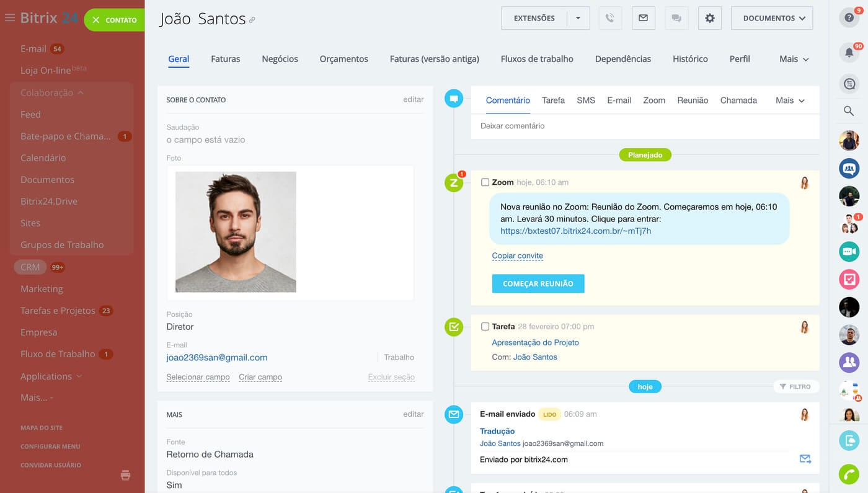This screenshot has width=868, height=493.
Task: Click the envelope email icon in header
Action: [x=643, y=19]
